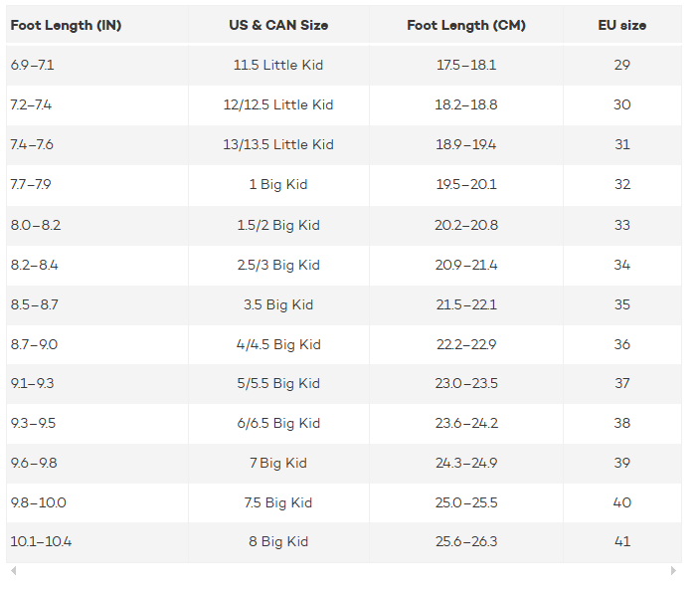The image size is (700, 592).
Task: Select the 11.5 Little Kid cell
Action: (x=278, y=65)
